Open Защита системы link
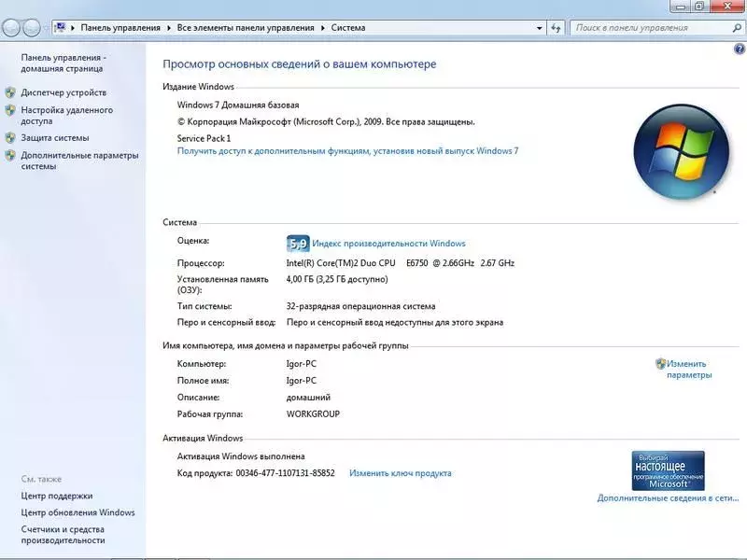 [x=55, y=137]
